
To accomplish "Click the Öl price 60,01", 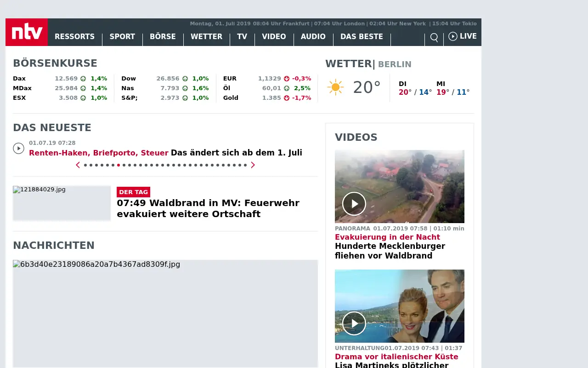I will [271, 88].
